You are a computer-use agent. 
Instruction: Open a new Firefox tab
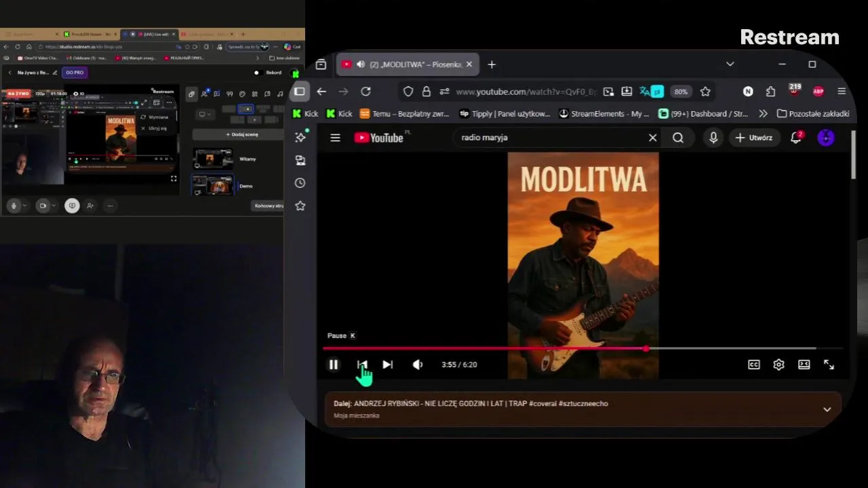(x=492, y=64)
